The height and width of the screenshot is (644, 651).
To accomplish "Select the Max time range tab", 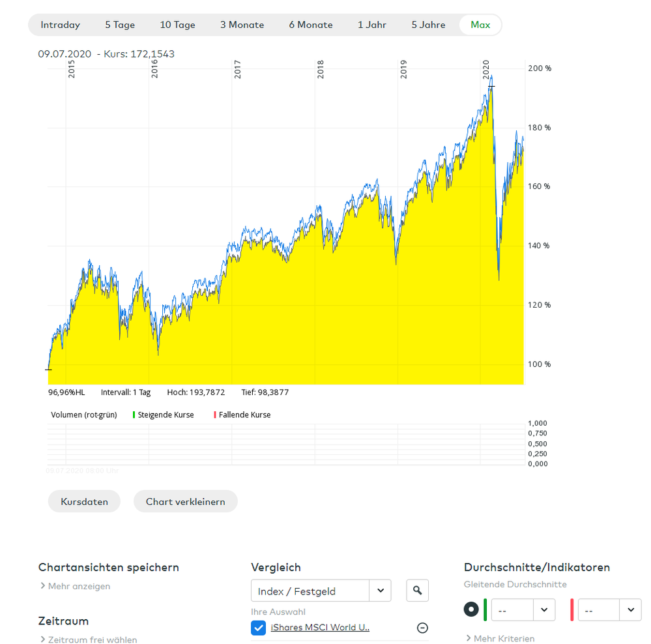I will click(480, 25).
